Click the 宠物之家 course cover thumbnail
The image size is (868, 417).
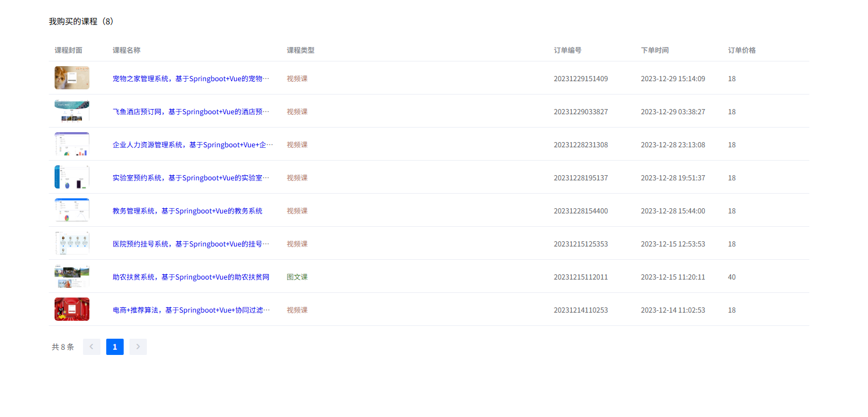point(72,78)
